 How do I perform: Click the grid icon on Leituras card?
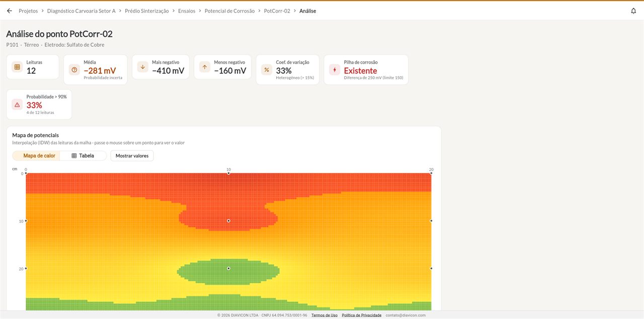17,67
